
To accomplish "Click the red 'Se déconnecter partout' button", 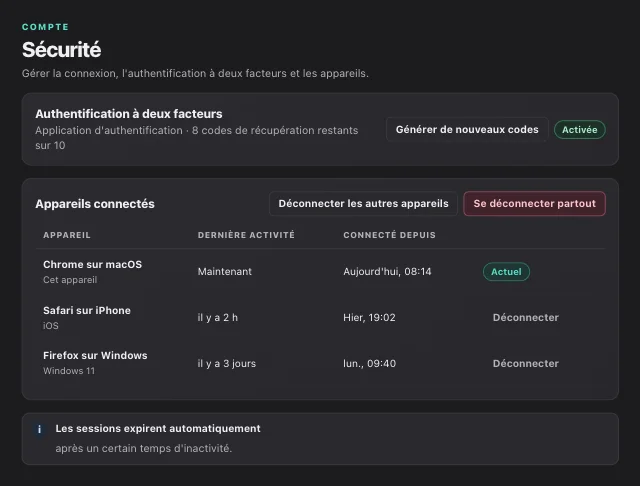I will (x=534, y=204).
